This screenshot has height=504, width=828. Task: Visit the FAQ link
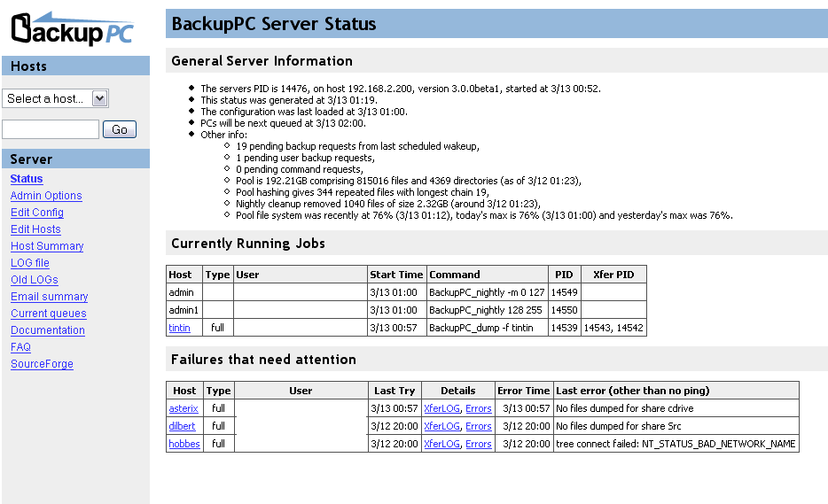point(20,347)
